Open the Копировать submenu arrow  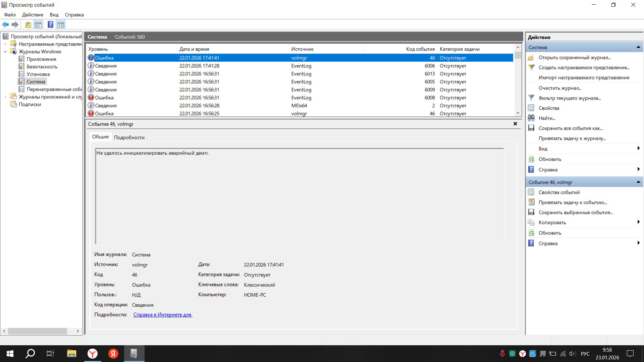tap(638, 222)
